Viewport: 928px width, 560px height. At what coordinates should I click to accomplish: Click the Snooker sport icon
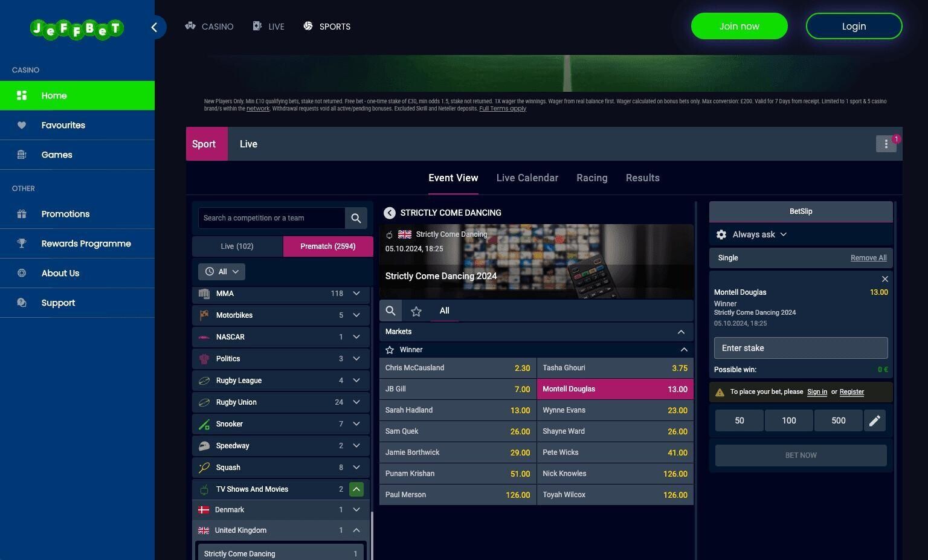tap(204, 424)
